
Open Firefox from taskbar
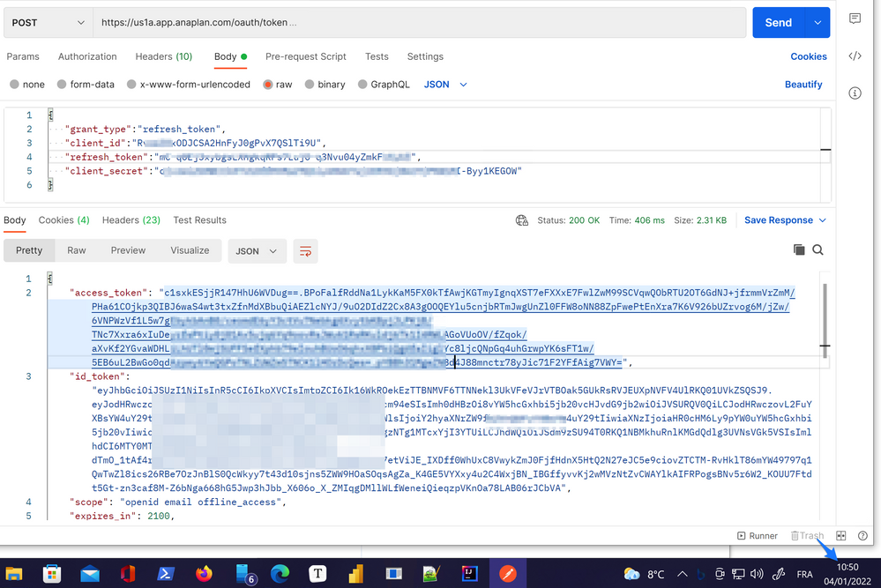click(204, 573)
